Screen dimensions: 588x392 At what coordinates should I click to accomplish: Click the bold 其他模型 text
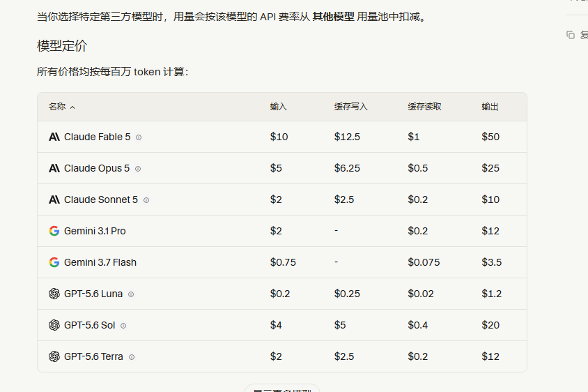(x=334, y=17)
